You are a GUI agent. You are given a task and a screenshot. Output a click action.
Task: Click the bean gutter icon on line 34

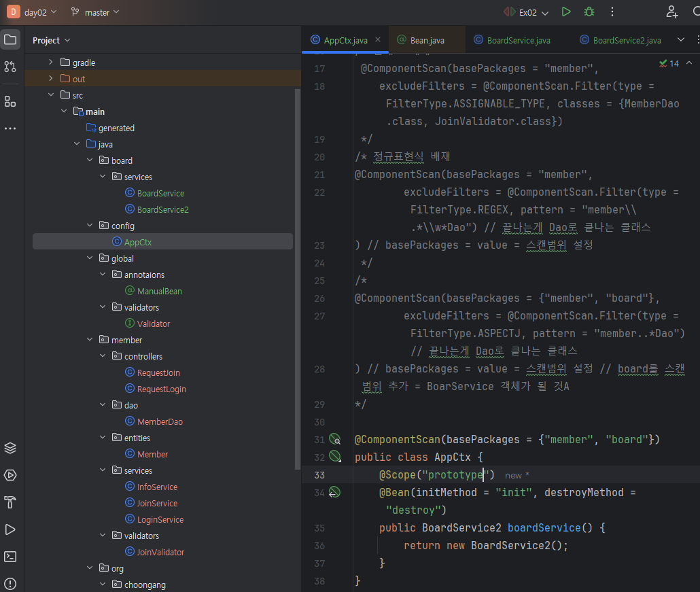click(334, 492)
